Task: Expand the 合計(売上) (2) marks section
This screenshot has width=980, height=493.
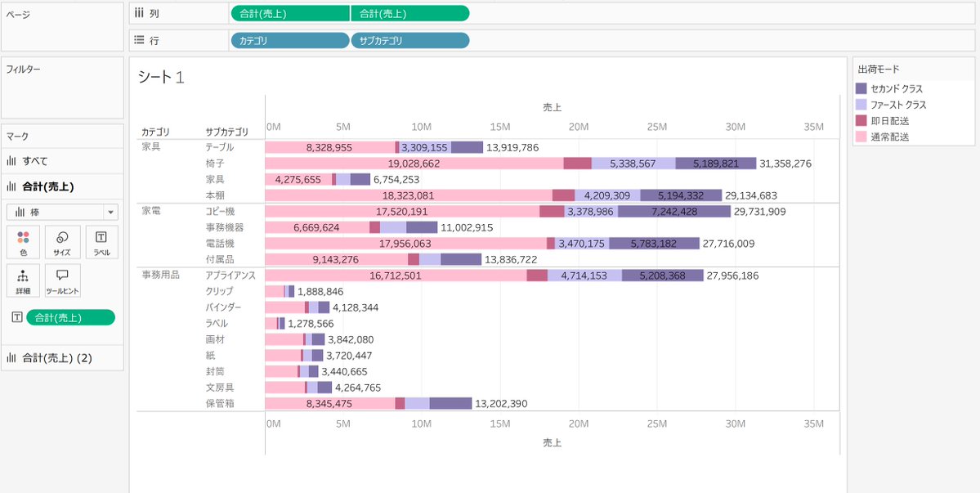Action: point(62,358)
